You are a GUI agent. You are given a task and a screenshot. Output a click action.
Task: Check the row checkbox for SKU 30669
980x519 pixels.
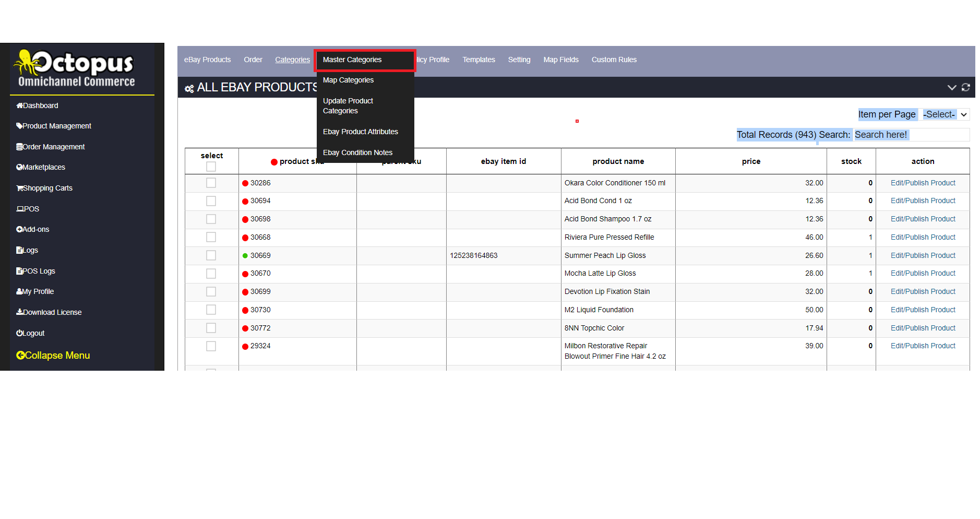point(211,255)
